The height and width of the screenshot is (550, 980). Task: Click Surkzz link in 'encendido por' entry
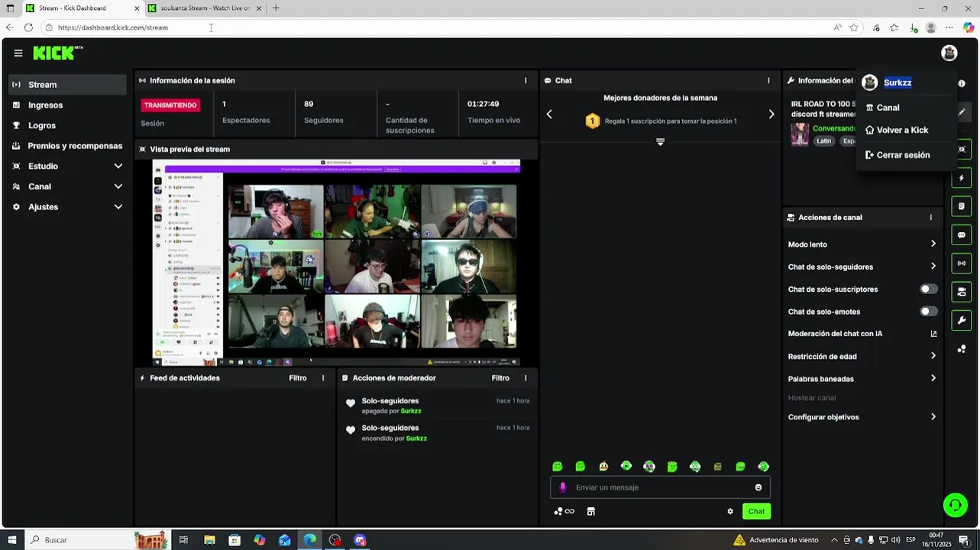[416, 438]
